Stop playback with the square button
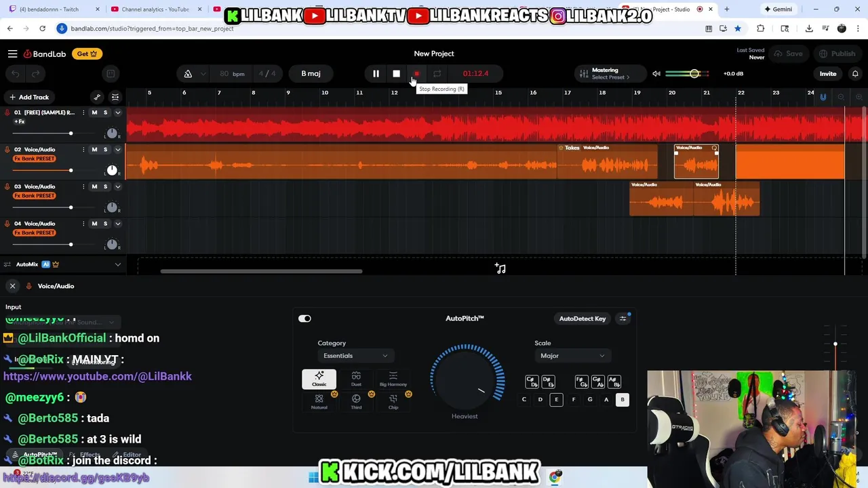Screen dimensions: 868x488 tap(396, 73)
